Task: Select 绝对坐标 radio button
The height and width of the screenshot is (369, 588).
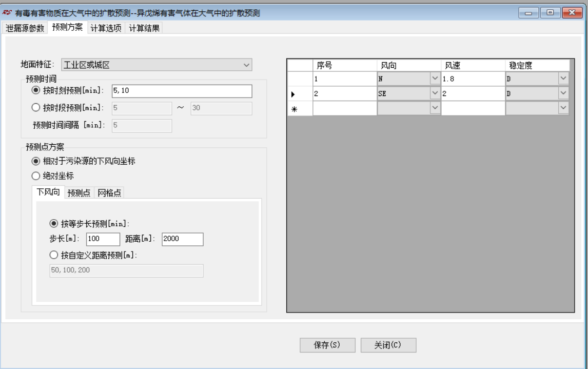Action: (36, 176)
